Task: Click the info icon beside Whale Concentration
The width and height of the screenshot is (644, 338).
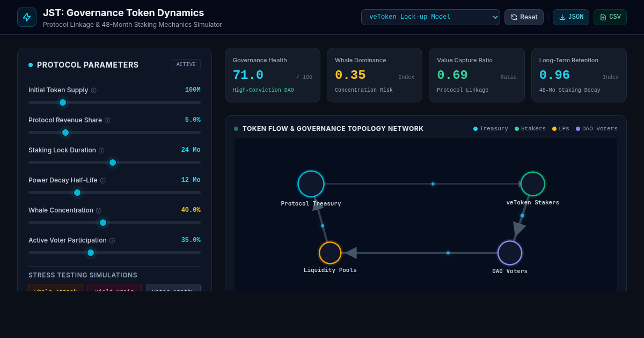Action: (x=99, y=211)
